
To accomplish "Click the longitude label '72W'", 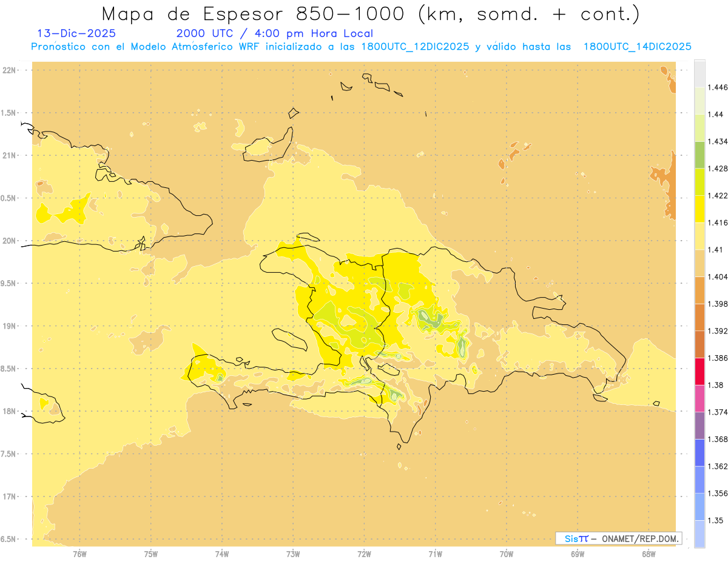I will tap(364, 554).
